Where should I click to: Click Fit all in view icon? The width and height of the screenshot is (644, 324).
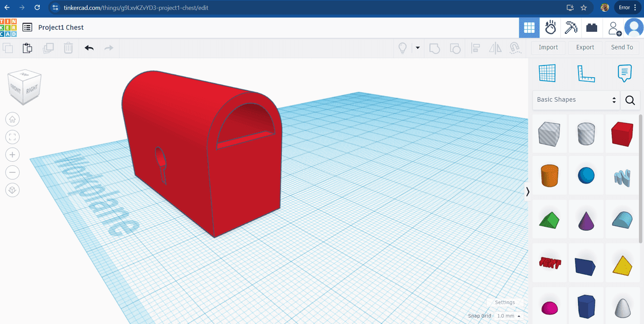[x=13, y=137]
